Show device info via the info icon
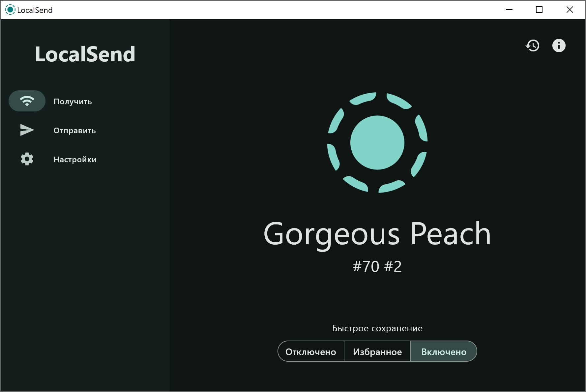Image resolution: width=586 pixels, height=392 pixels. pos(559,45)
